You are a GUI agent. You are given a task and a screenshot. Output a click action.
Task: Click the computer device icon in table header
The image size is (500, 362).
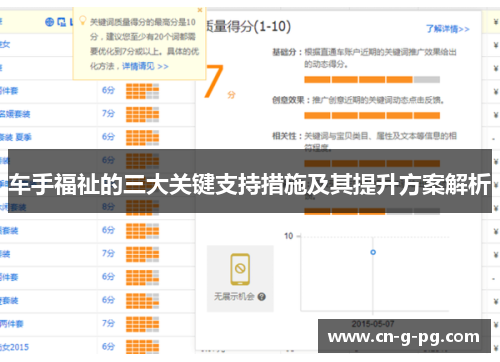[x=61, y=22]
